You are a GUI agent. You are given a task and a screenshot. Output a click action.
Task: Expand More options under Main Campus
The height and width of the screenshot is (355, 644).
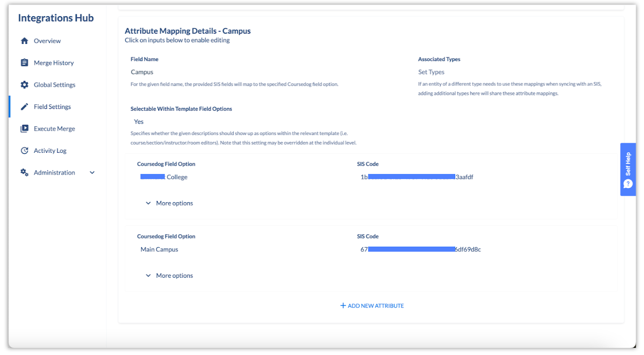pyautogui.click(x=169, y=276)
